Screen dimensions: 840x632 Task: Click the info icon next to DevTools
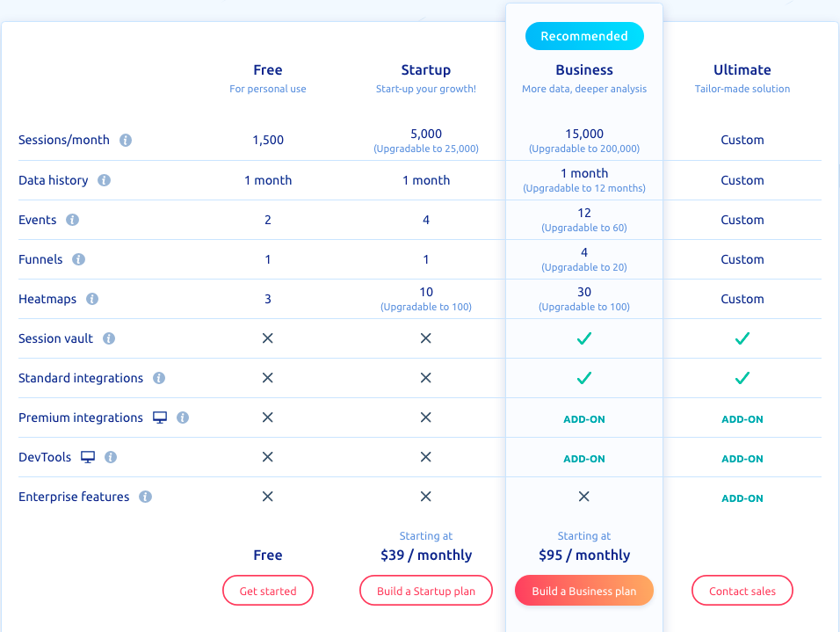[111, 457]
